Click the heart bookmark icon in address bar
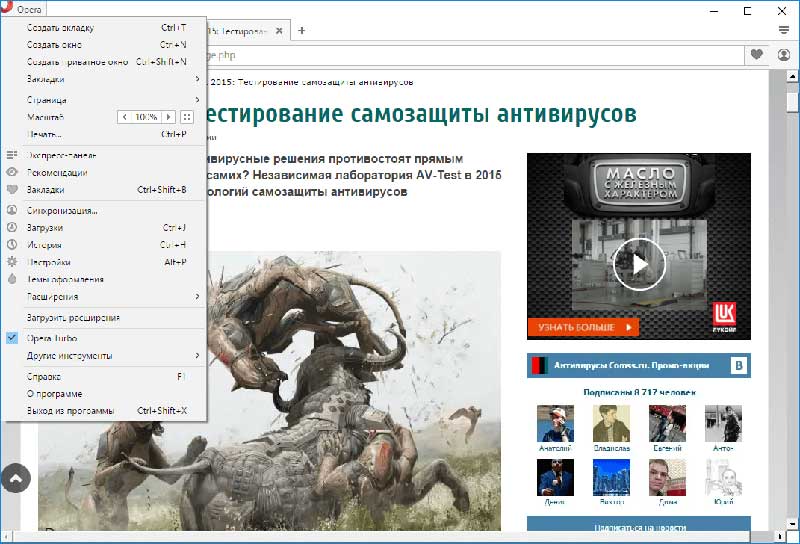800x544 pixels. point(756,54)
